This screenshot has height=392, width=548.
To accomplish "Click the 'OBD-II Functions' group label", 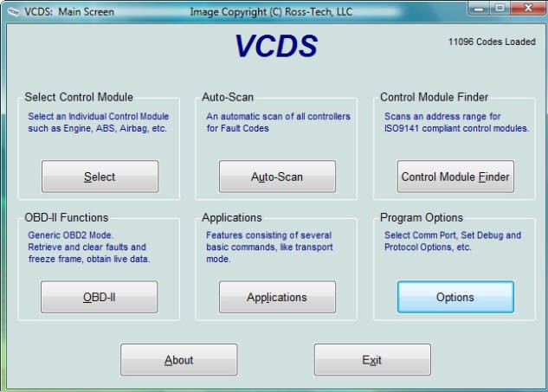I will pos(67,218).
